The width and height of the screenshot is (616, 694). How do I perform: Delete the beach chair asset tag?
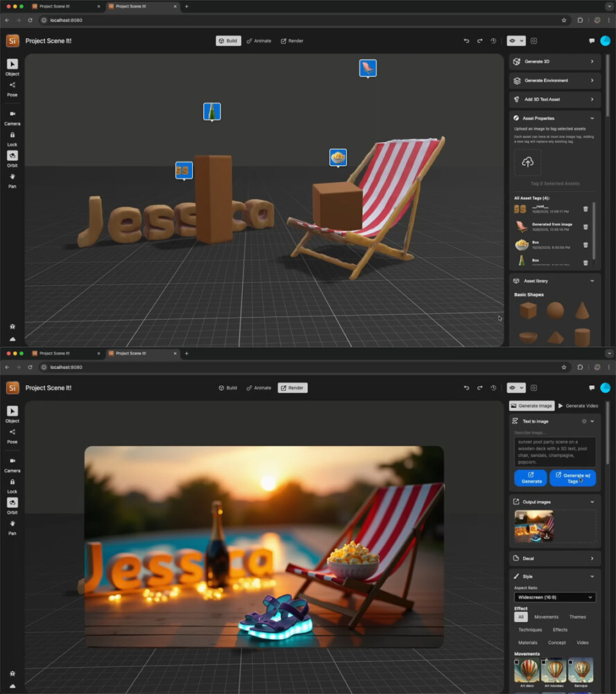point(585,226)
